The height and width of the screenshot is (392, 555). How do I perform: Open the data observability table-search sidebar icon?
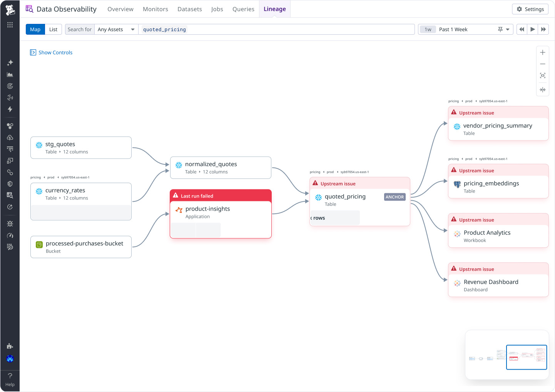pos(10,195)
